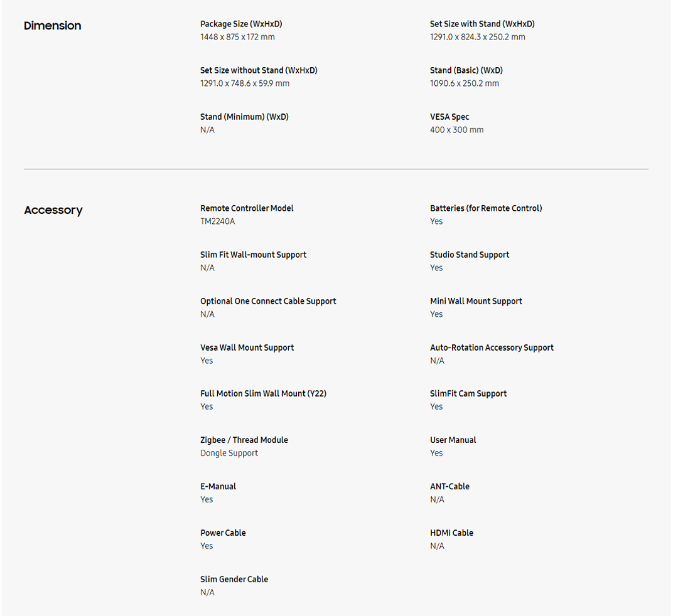Click the Accessory section heading
This screenshot has height=616, width=678.
point(53,210)
